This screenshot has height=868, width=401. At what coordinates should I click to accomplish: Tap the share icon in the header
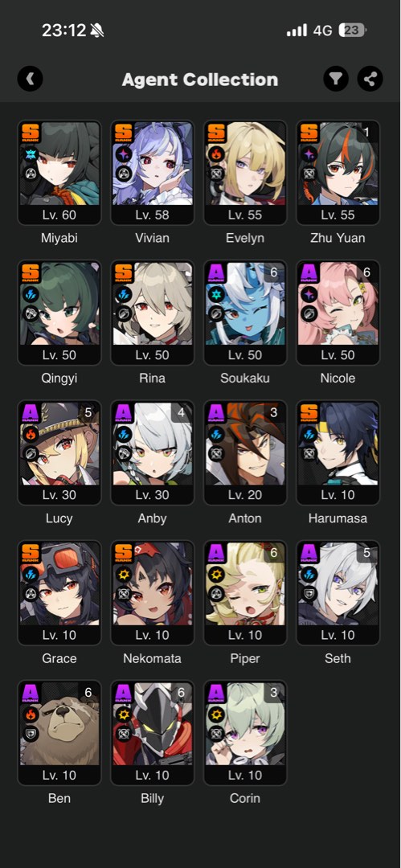[370, 79]
